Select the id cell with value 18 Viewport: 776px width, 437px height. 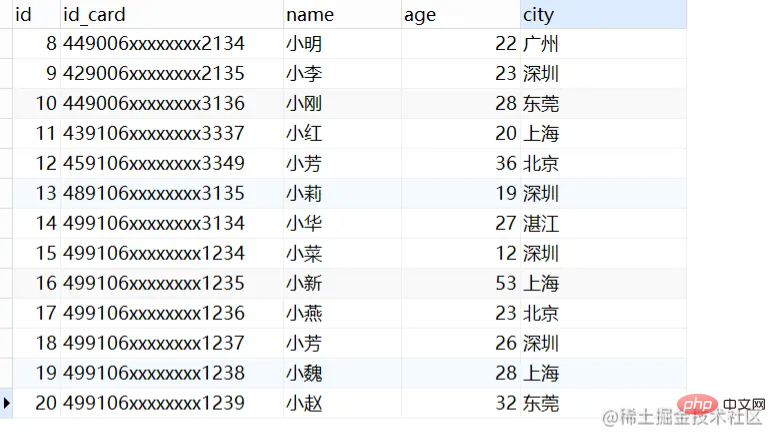click(x=36, y=343)
